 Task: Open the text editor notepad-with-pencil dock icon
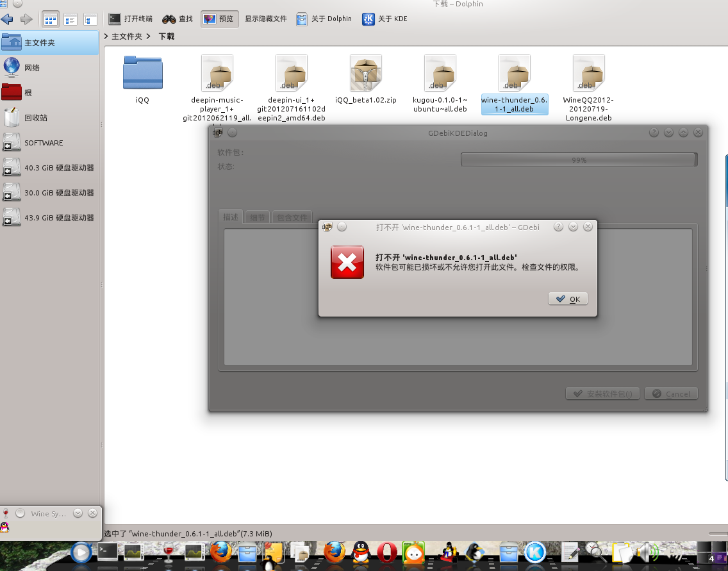click(x=570, y=552)
